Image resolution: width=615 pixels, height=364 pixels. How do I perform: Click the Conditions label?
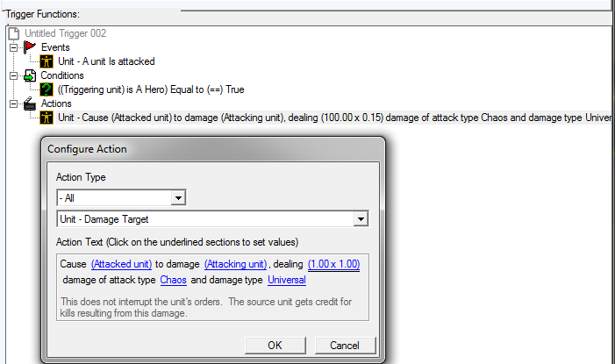(62, 75)
